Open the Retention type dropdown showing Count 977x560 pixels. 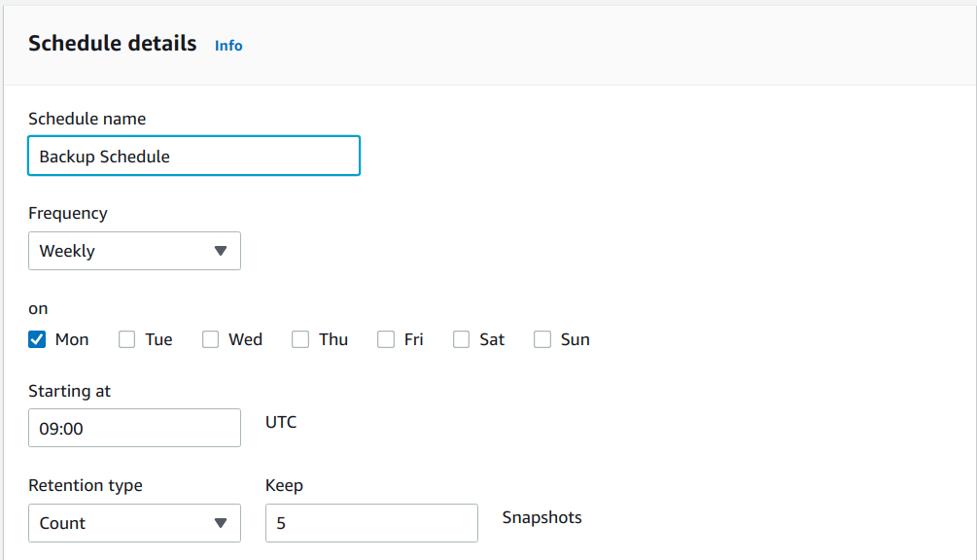click(134, 523)
